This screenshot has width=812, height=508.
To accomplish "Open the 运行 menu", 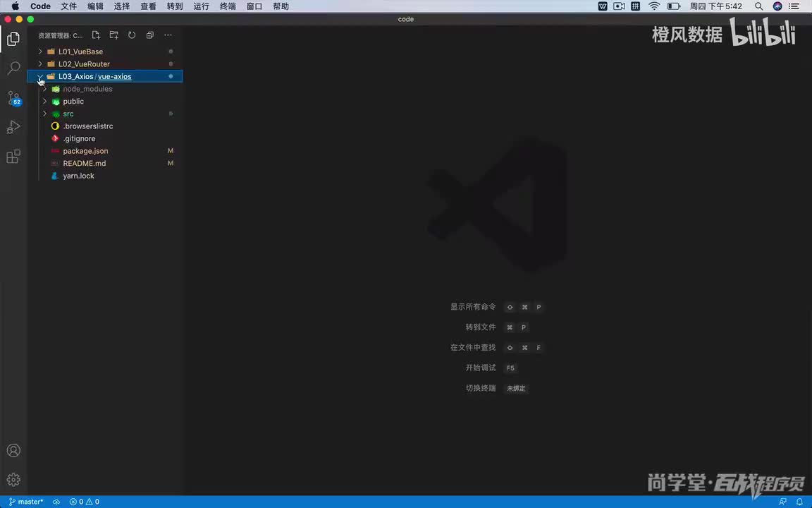I will tap(201, 6).
